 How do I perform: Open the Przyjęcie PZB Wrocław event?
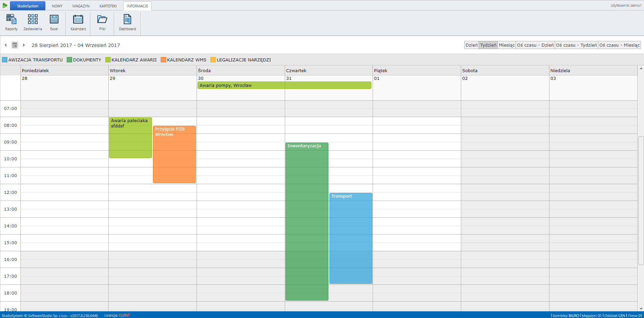(174, 154)
